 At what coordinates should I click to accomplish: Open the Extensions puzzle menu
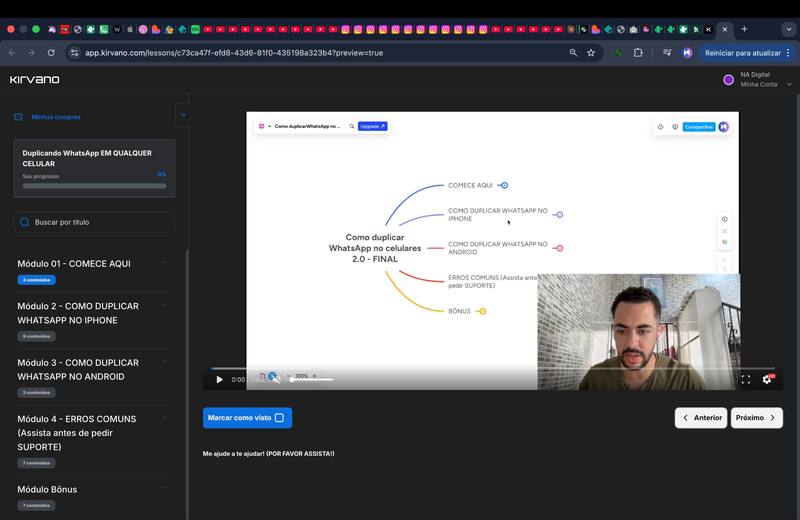point(638,53)
